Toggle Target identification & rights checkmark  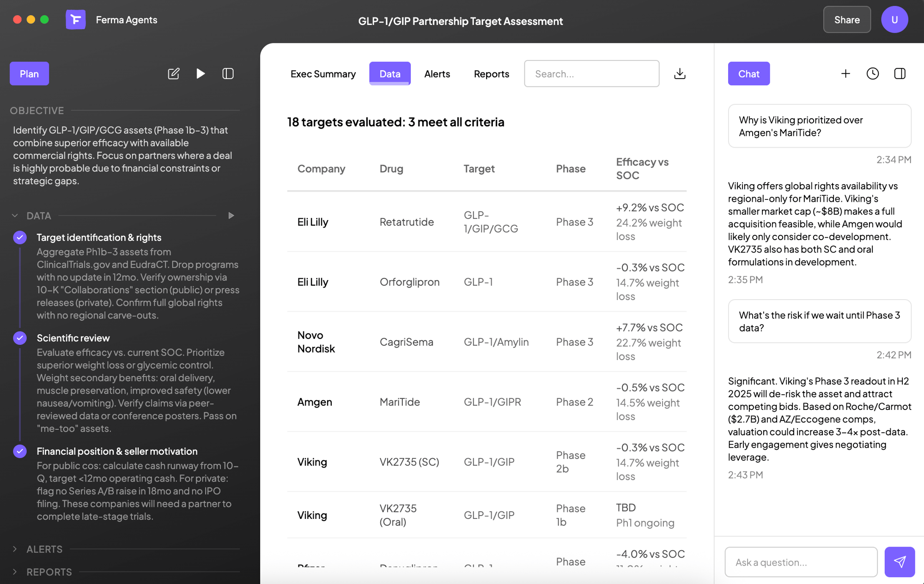click(x=20, y=237)
